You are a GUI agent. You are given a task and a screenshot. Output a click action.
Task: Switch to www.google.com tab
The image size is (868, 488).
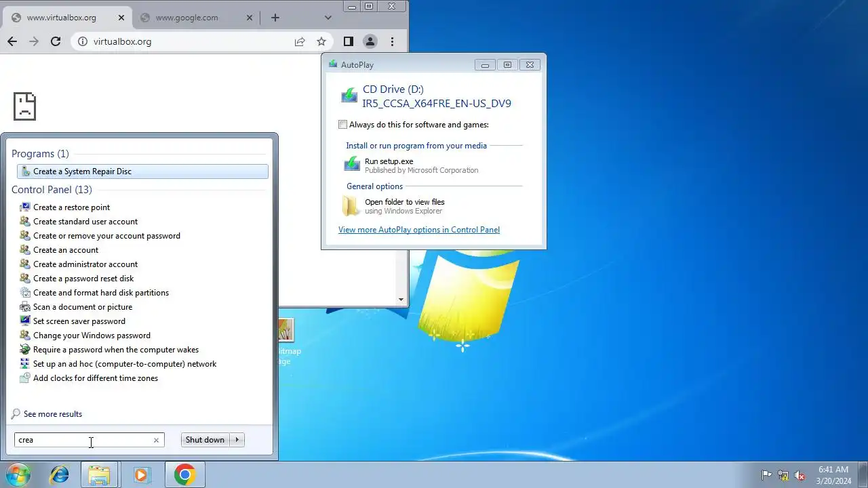click(x=186, y=18)
